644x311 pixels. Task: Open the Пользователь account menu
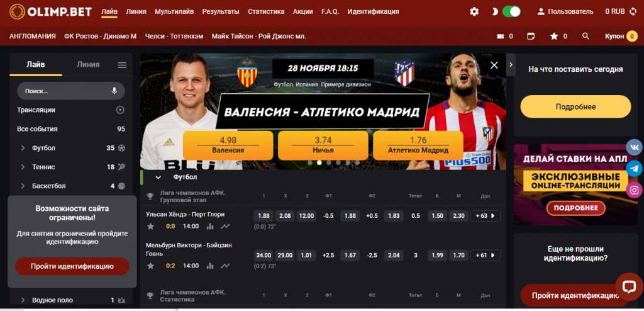(x=565, y=11)
